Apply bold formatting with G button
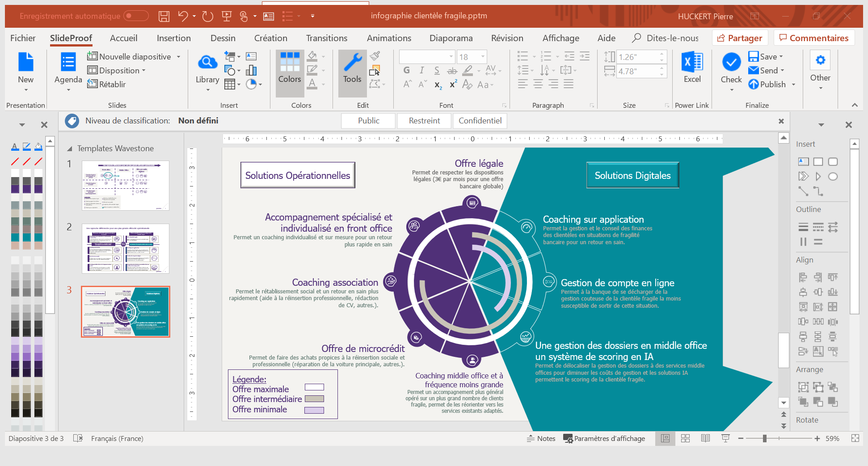This screenshot has width=868, height=466. pos(406,70)
